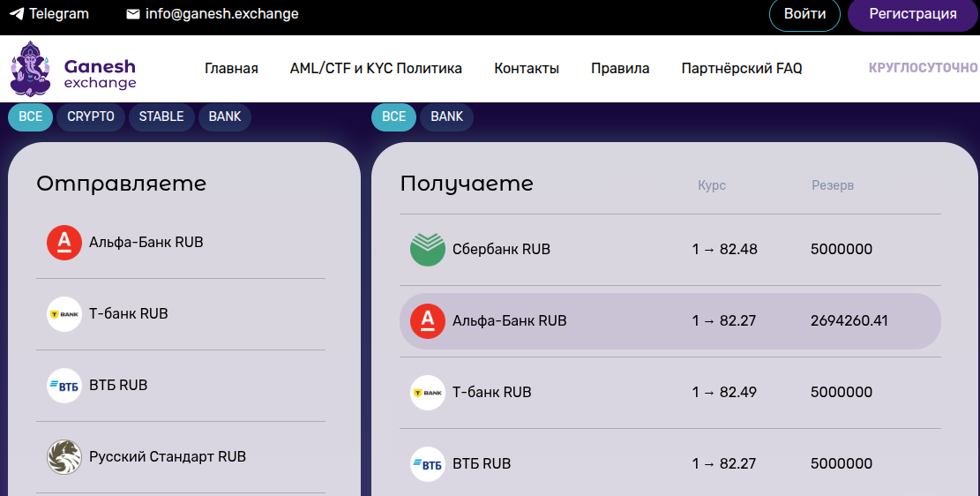Open Партнёрский FAQ page
The image size is (980, 496).
[x=742, y=68]
